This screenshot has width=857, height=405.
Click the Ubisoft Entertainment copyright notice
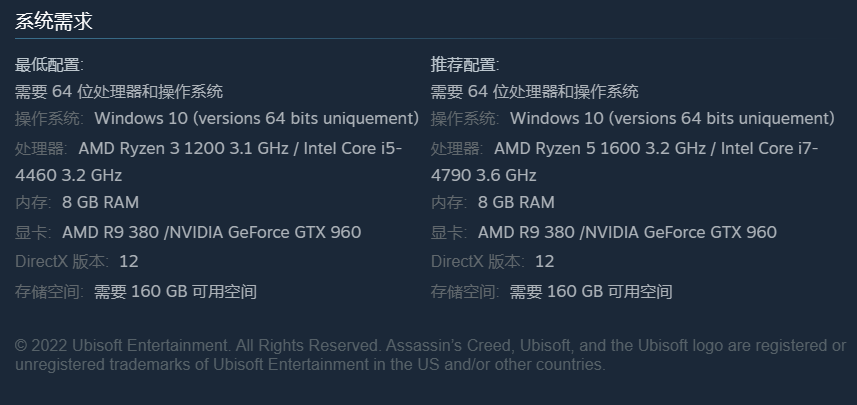429,355
